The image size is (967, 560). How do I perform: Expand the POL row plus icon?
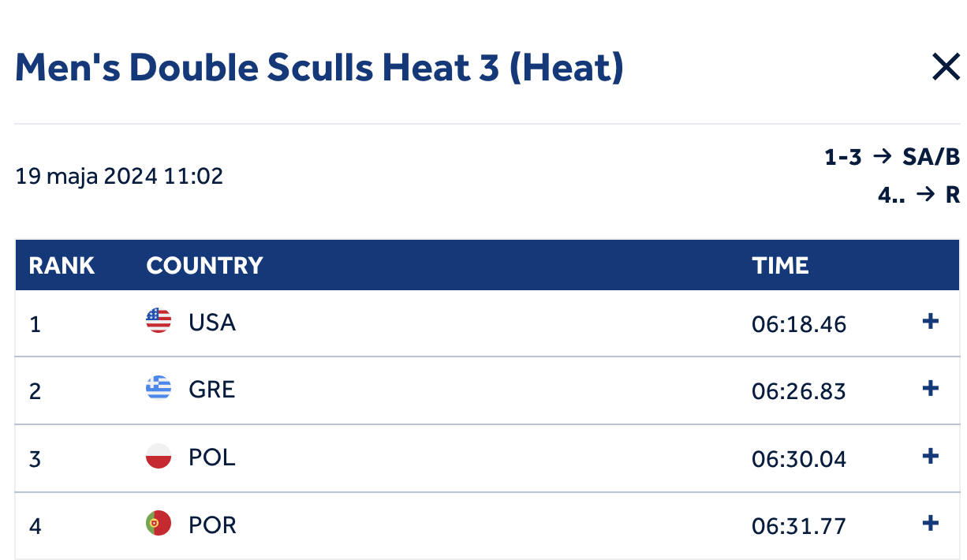pos(931,457)
